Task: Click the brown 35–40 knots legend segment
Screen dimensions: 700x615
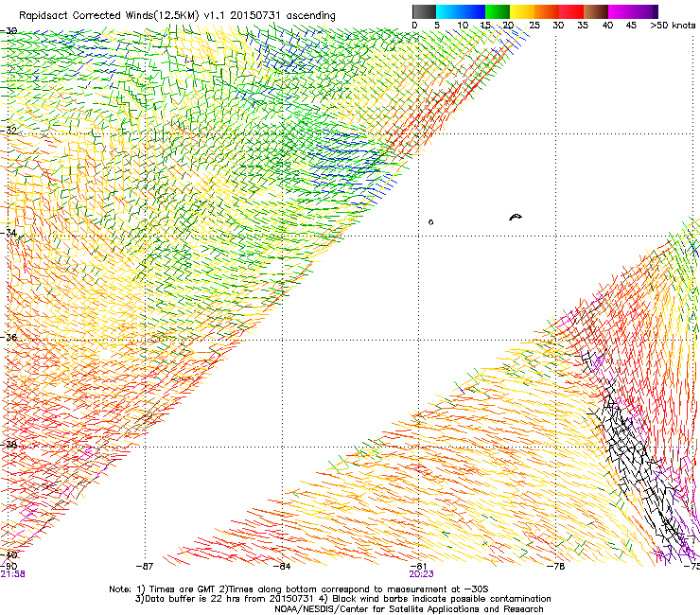Action: coord(596,11)
